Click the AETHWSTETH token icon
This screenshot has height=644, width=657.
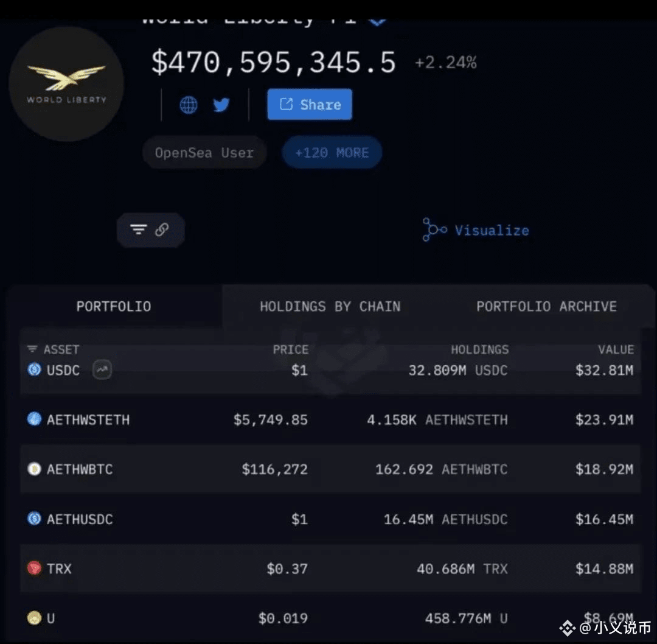[34, 419]
